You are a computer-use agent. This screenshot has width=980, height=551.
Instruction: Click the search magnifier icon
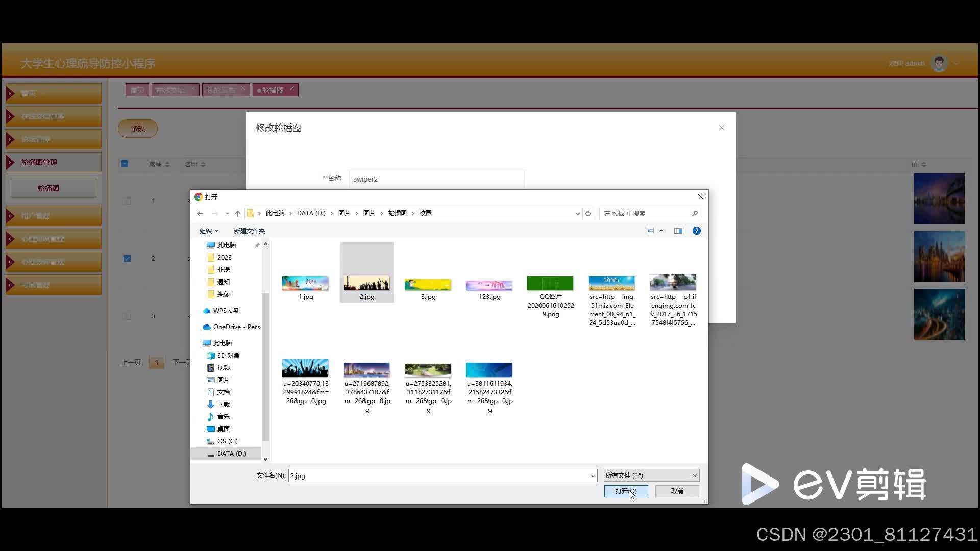695,213
